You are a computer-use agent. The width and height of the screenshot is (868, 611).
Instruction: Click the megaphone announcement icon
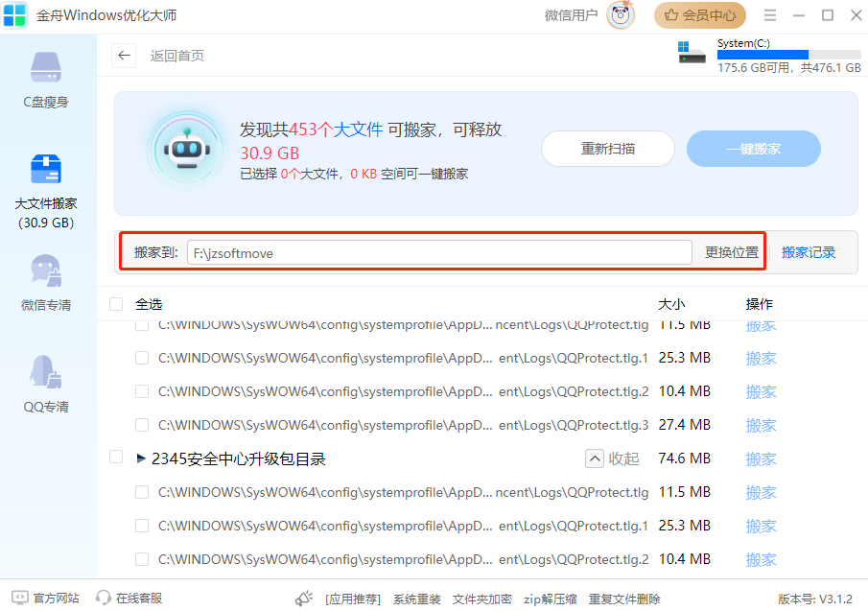click(304, 599)
